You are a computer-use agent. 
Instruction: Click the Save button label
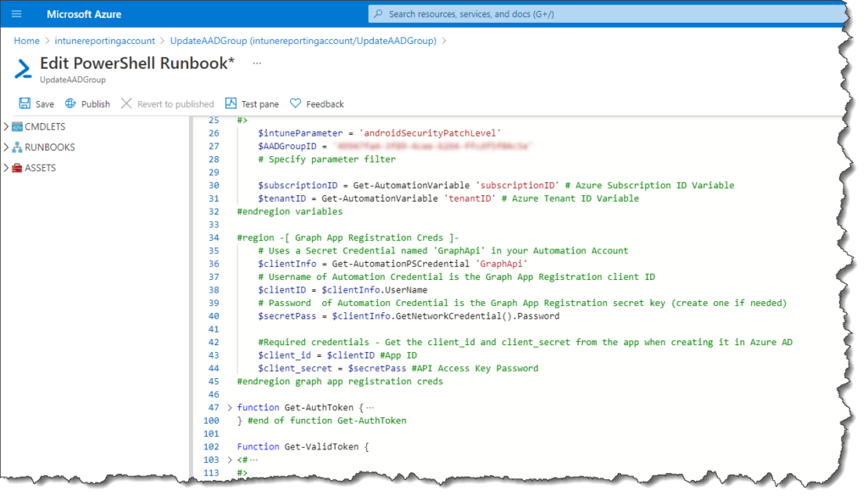click(45, 104)
